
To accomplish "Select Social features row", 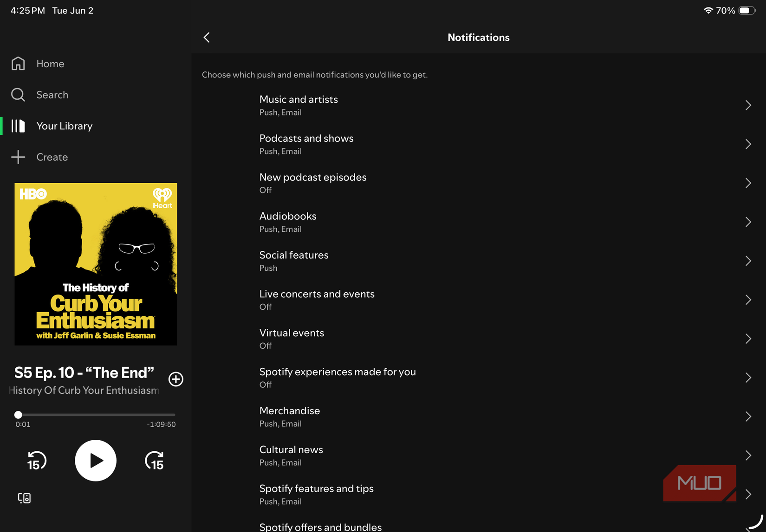I will [479, 261].
